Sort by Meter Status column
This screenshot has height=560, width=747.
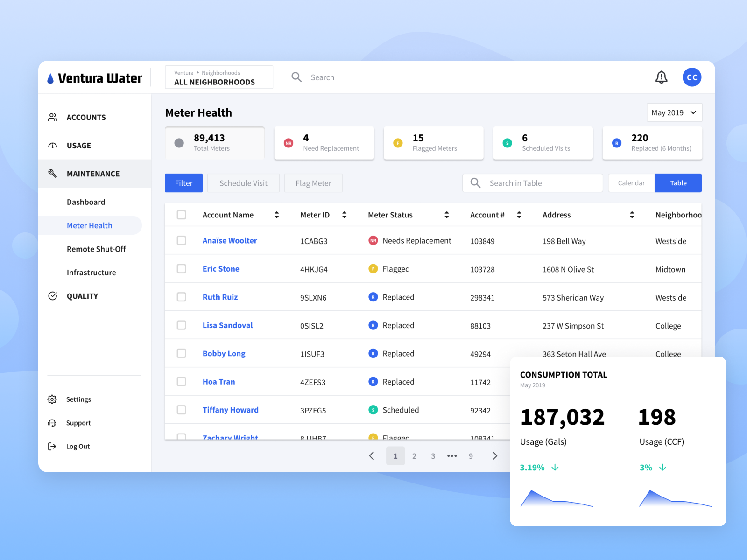coord(447,215)
